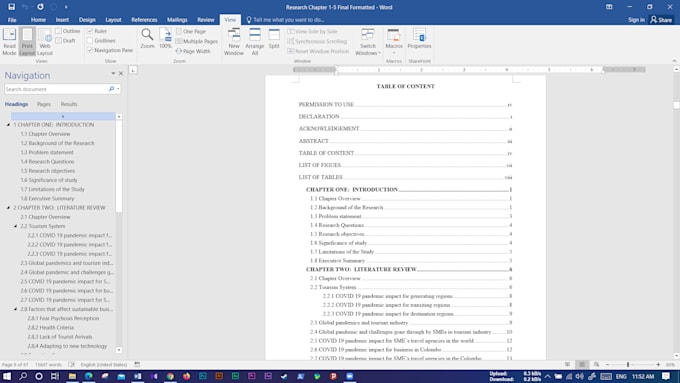Open the Insert tab
The width and height of the screenshot is (680, 383).
(62, 20)
